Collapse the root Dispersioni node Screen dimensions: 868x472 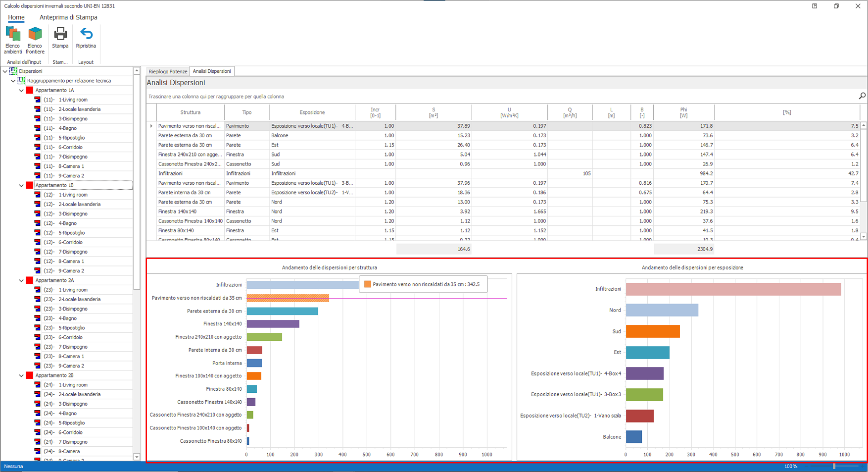click(x=5, y=71)
